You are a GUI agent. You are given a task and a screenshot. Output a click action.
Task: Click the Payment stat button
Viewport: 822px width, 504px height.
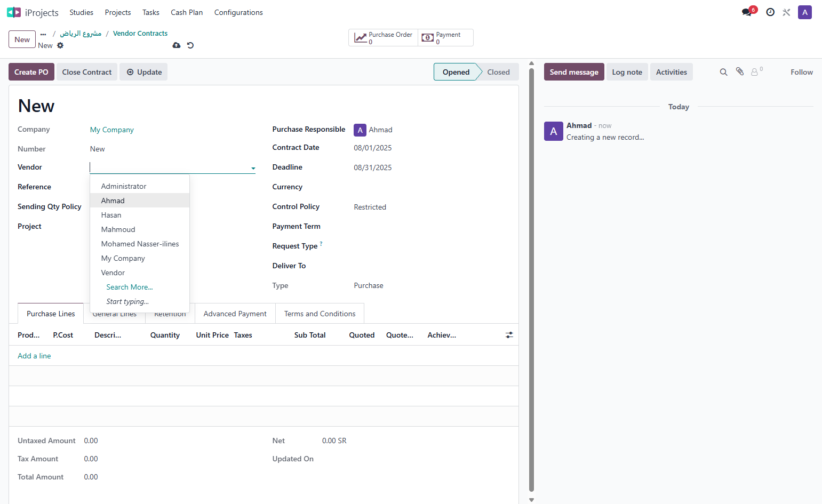[446, 38]
